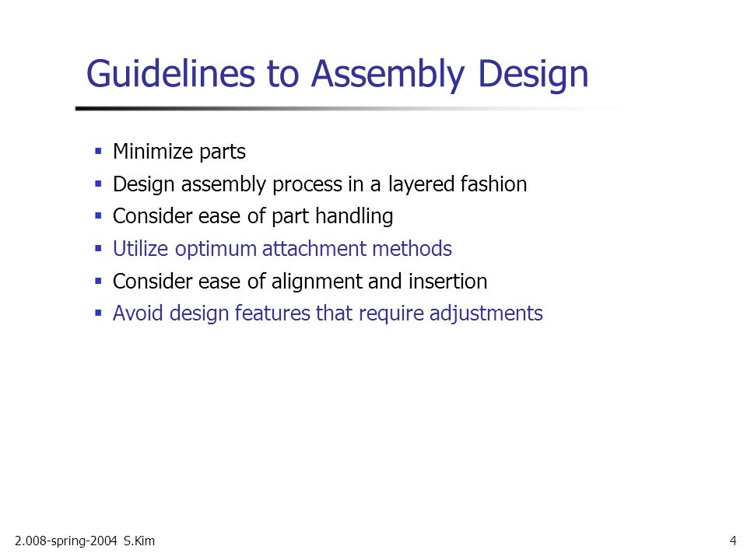Select the 'Minimize parts' bullet text
The height and width of the screenshot is (560, 747).
[x=179, y=152]
